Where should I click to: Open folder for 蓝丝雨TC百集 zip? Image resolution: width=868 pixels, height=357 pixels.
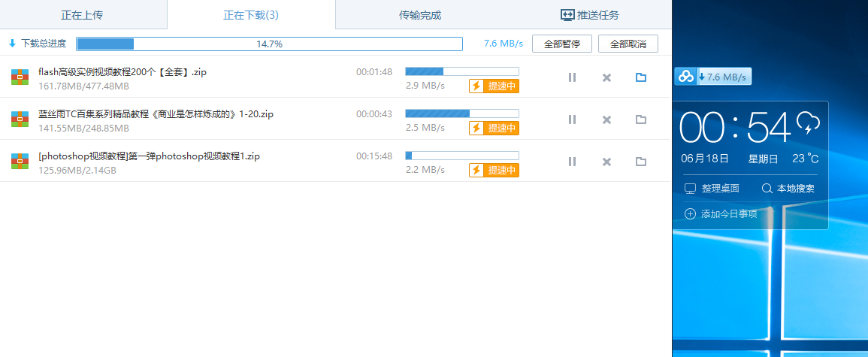[641, 120]
